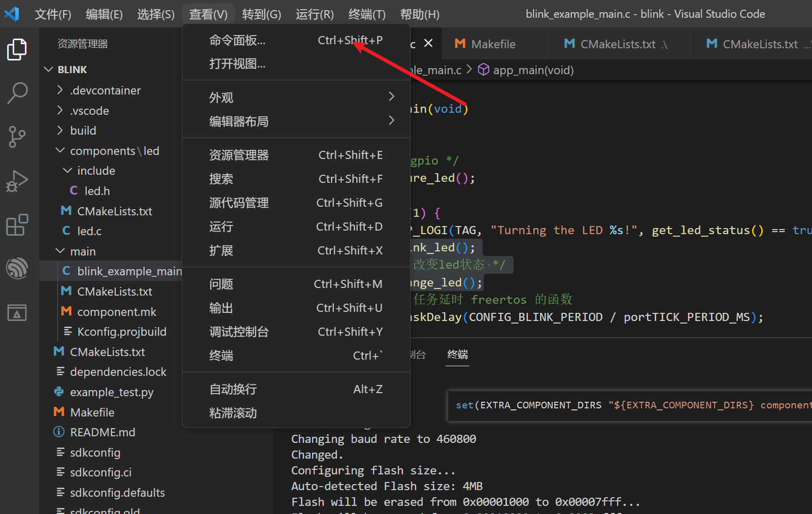Switch to the Makefile tab
812x514 pixels.
pos(495,44)
